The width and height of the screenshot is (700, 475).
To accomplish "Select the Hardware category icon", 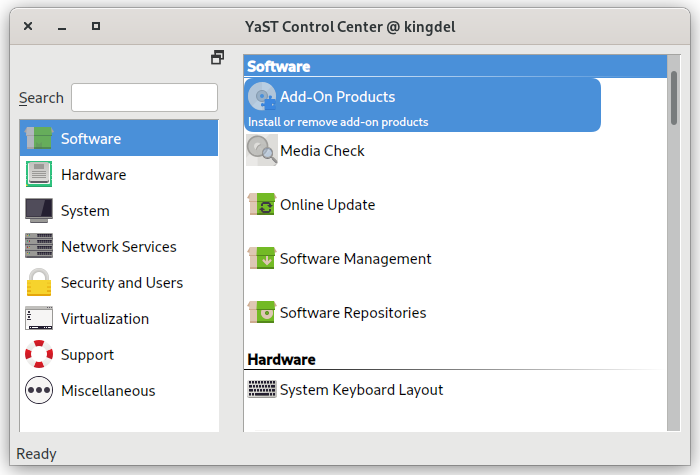I will (39, 174).
